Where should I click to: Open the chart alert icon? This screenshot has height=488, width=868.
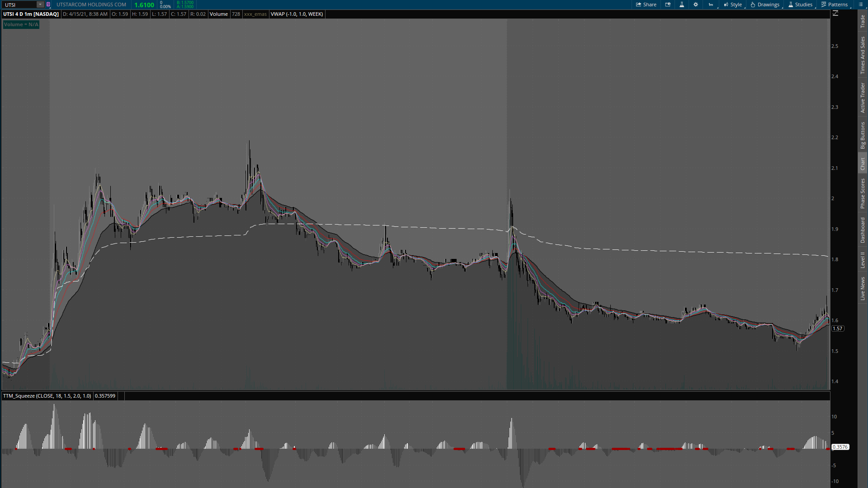pyautogui.click(x=668, y=5)
